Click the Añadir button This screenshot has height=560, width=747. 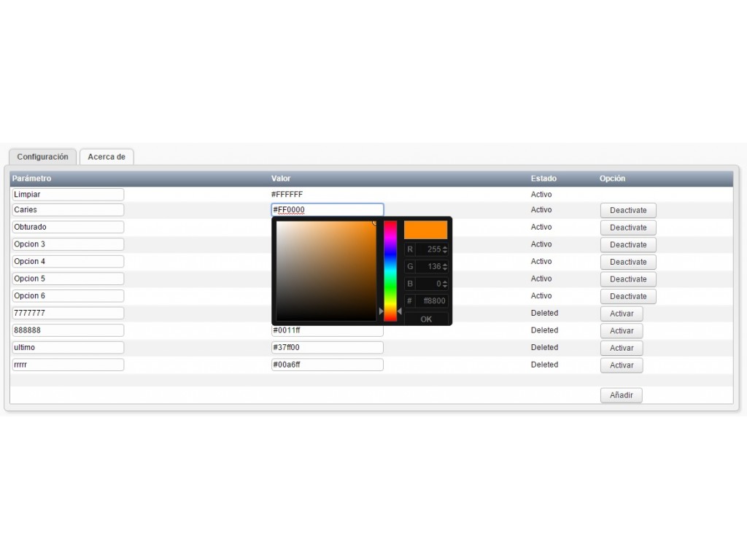[622, 394]
